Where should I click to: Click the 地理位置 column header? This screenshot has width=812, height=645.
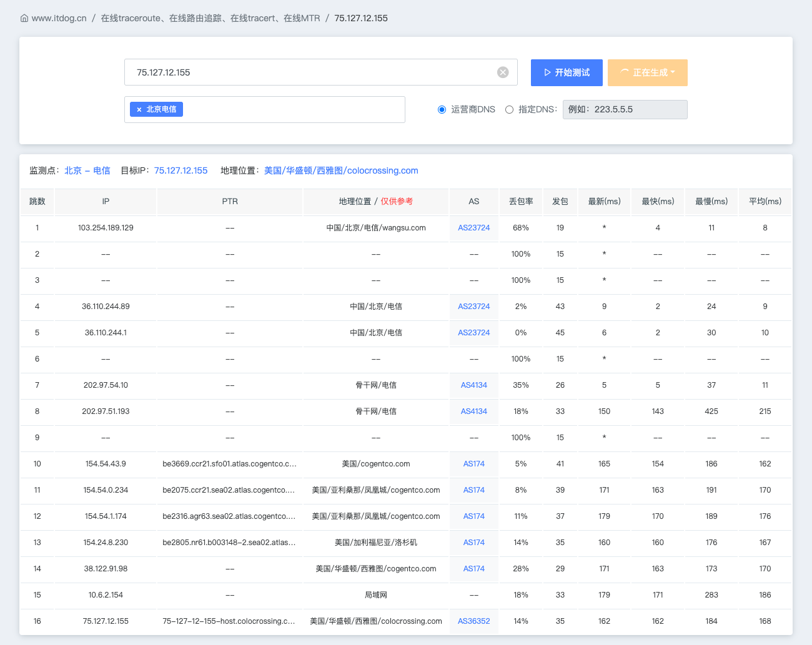(376, 202)
